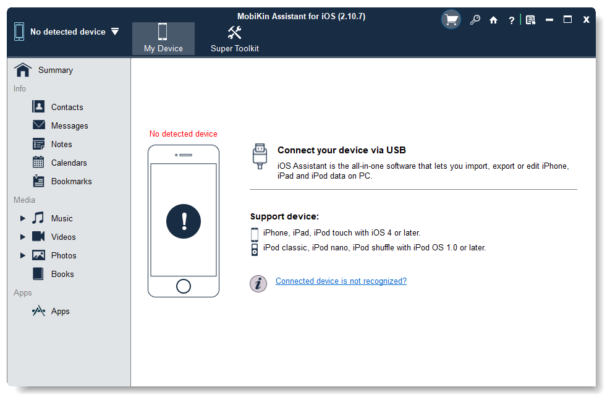The height and width of the screenshot is (400, 610).
Task: Close the MobiKin Assistant window
Action: pyautogui.click(x=586, y=19)
